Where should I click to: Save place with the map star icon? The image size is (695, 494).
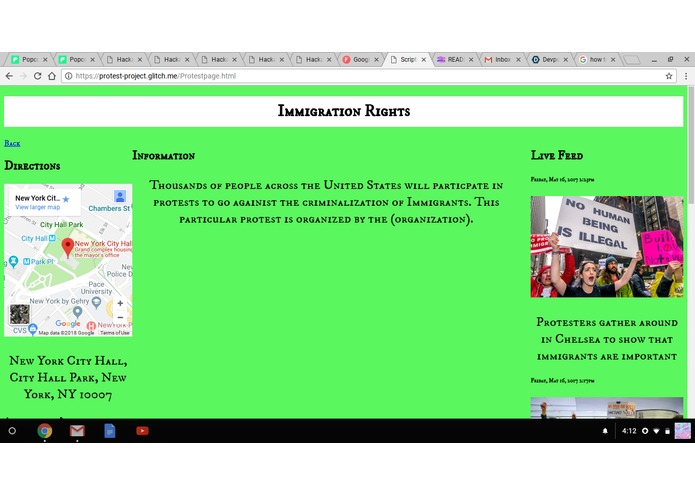66,199
